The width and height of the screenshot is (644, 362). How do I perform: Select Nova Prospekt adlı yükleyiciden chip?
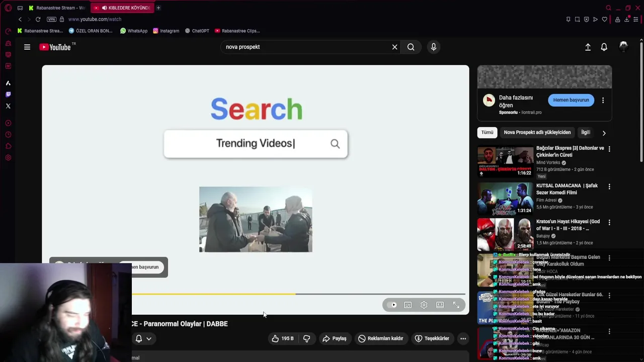click(537, 132)
